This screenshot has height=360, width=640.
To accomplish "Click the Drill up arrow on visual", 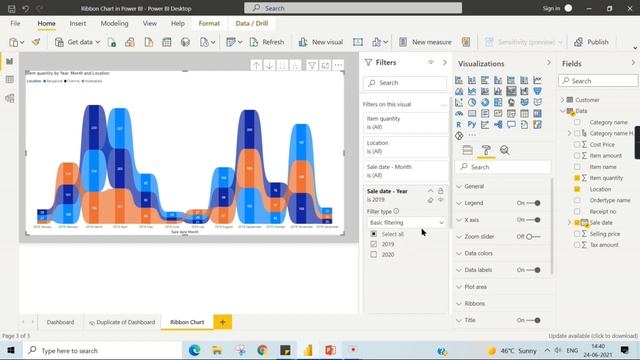I will pyautogui.click(x=256, y=65).
